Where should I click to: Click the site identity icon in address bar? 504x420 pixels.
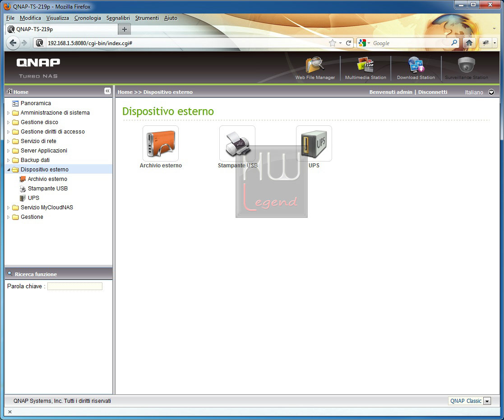(40, 43)
